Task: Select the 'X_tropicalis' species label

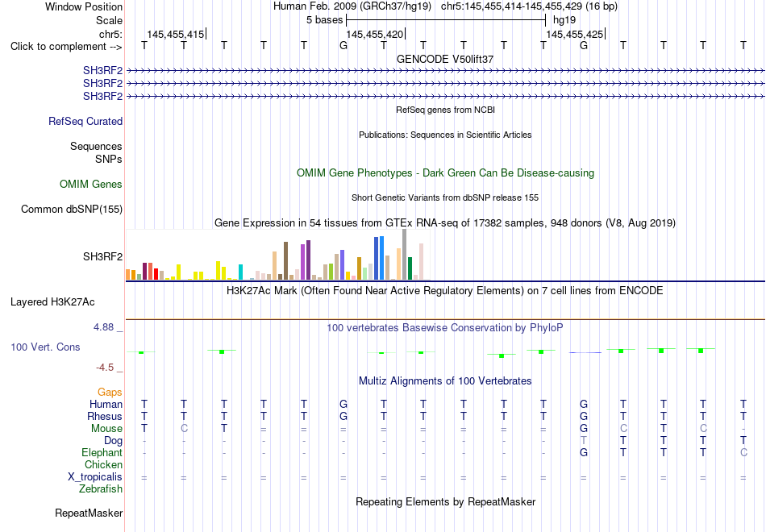Action: coord(95,477)
